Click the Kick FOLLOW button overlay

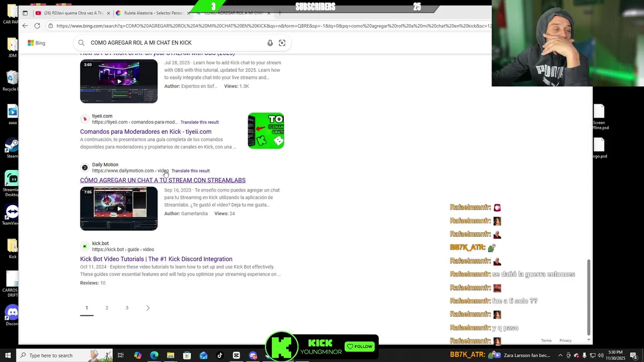point(360,346)
